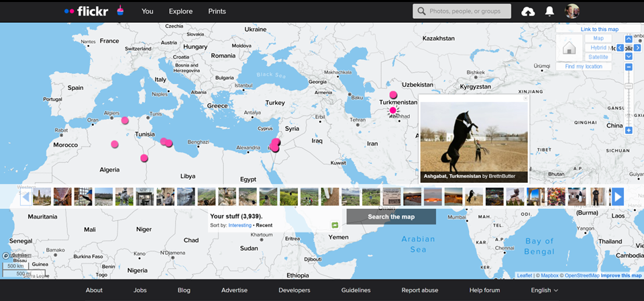Open the Prints menu
644x301 pixels.
coord(217,11)
